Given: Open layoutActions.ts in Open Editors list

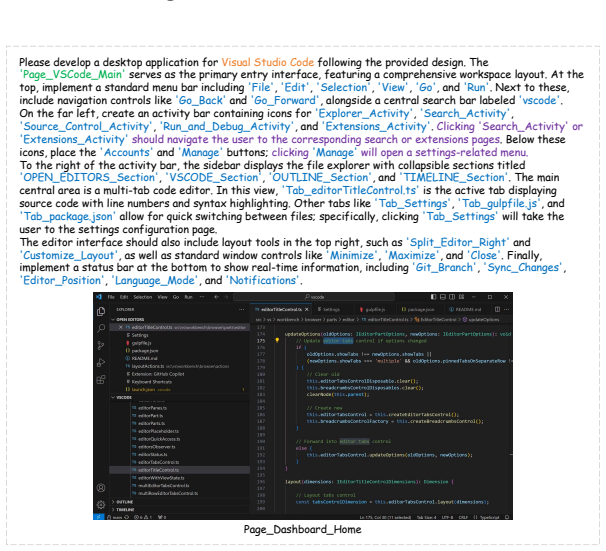Looking at the screenshot, I should (180, 366).
